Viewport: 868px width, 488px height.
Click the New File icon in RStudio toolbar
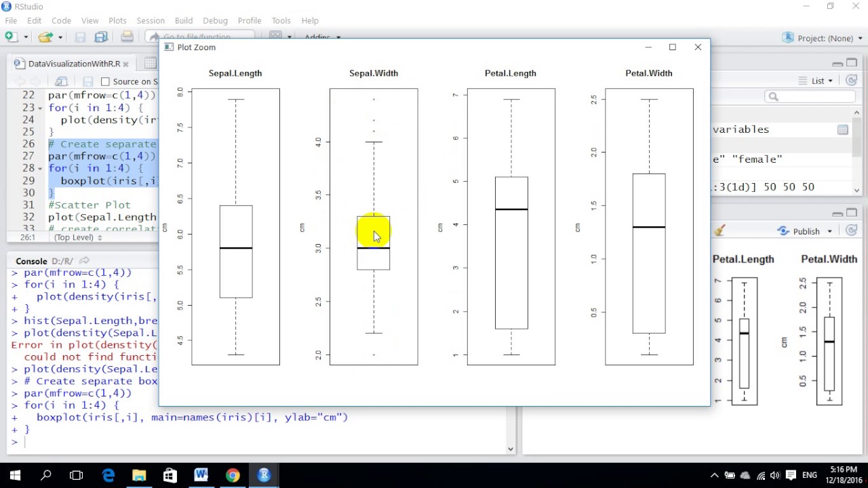click(12, 37)
